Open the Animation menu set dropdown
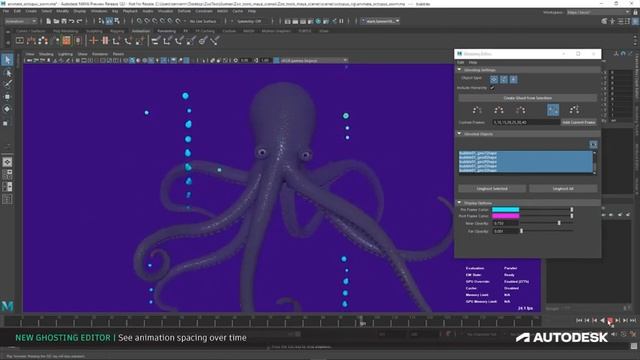 [x=20, y=21]
